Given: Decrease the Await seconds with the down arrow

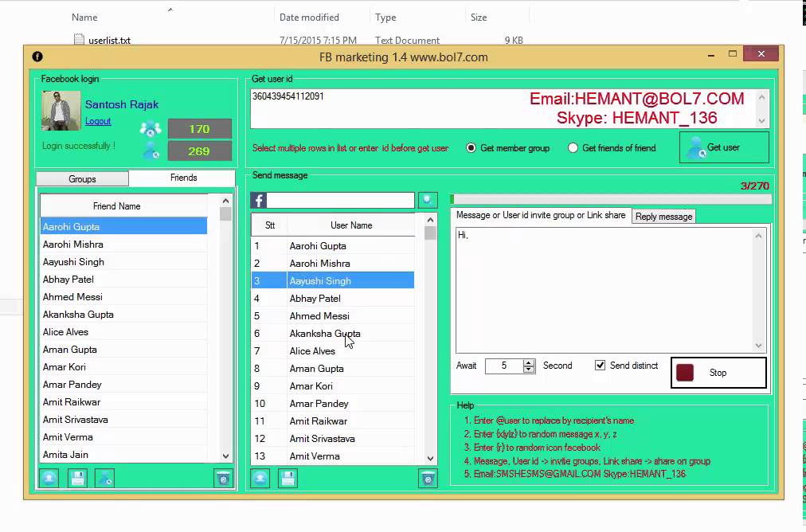Looking at the screenshot, I should click(x=529, y=370).
